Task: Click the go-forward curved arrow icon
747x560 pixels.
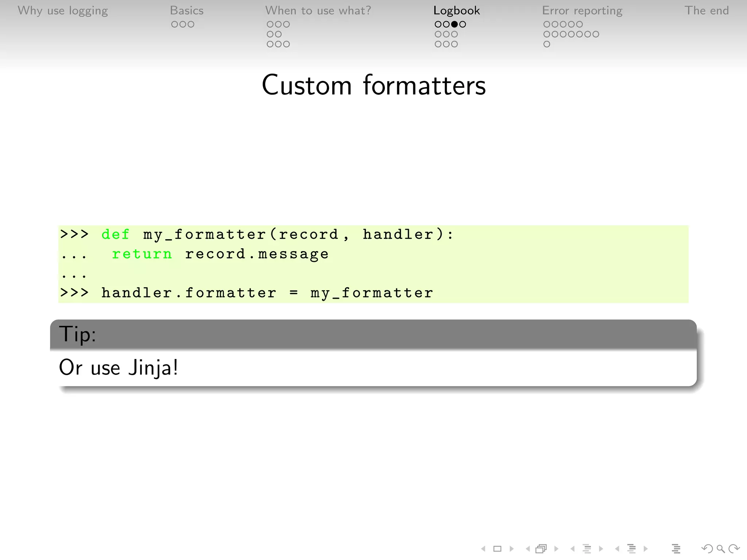Action: tap(734, 548)
